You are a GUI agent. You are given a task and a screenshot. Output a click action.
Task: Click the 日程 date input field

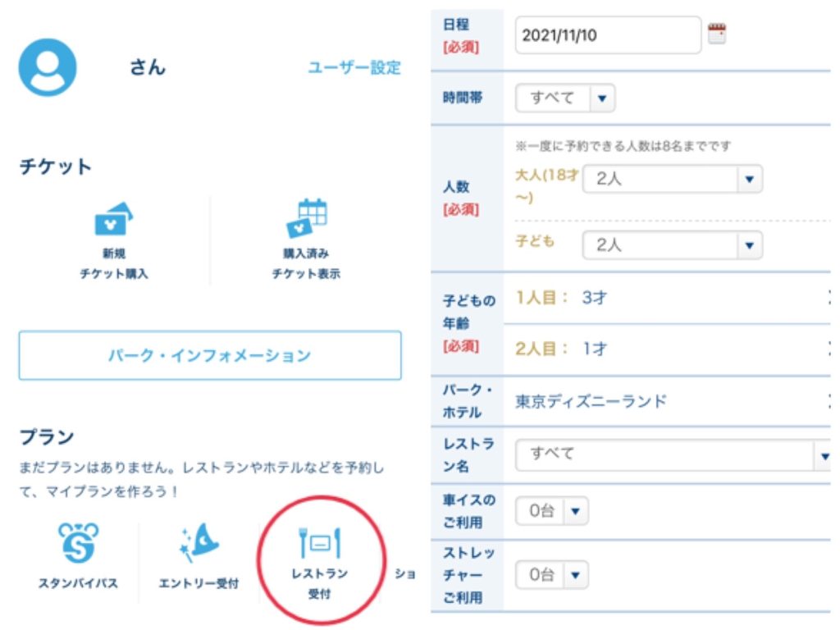(x=608, y=36)
